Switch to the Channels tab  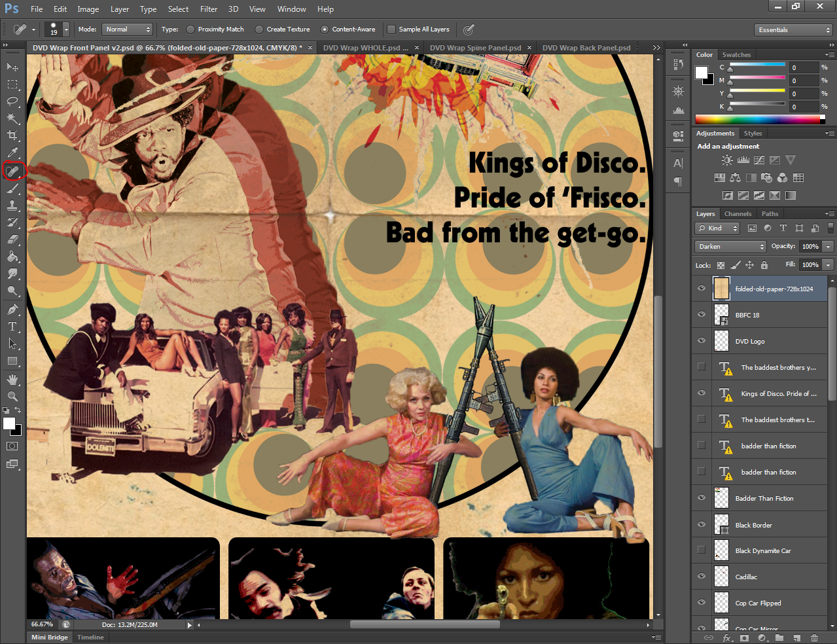coord(738,214)
